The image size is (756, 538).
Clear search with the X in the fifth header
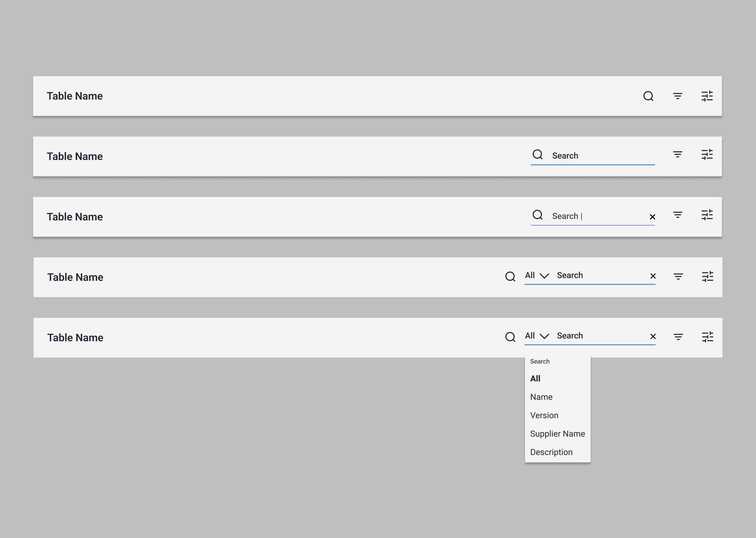point(653,337)
